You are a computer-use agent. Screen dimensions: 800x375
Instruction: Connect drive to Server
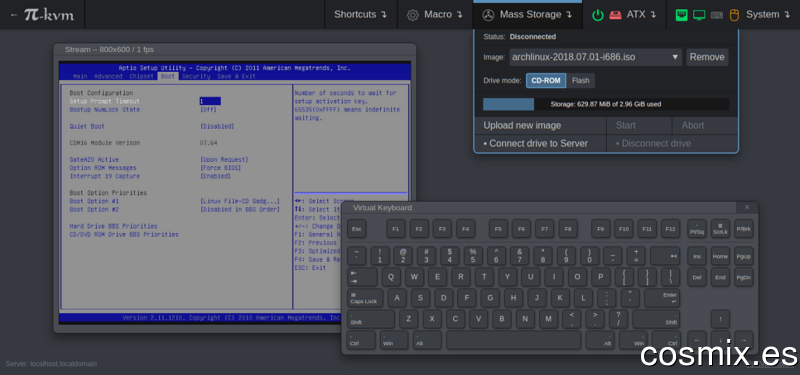[x=540, y=143]
